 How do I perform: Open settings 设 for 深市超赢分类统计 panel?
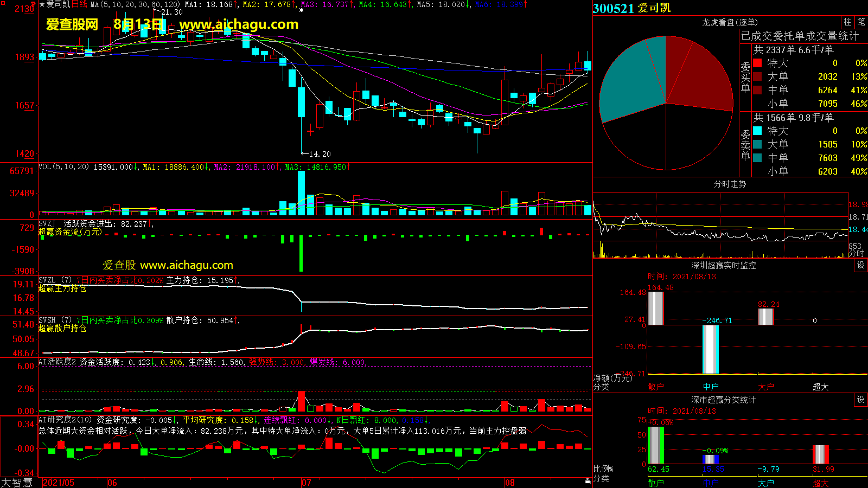coord(861,400)
